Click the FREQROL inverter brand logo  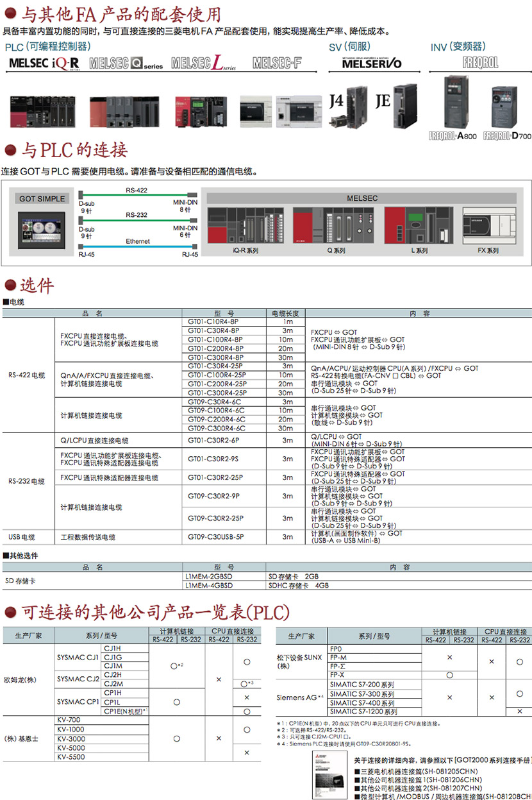point(479,63)
